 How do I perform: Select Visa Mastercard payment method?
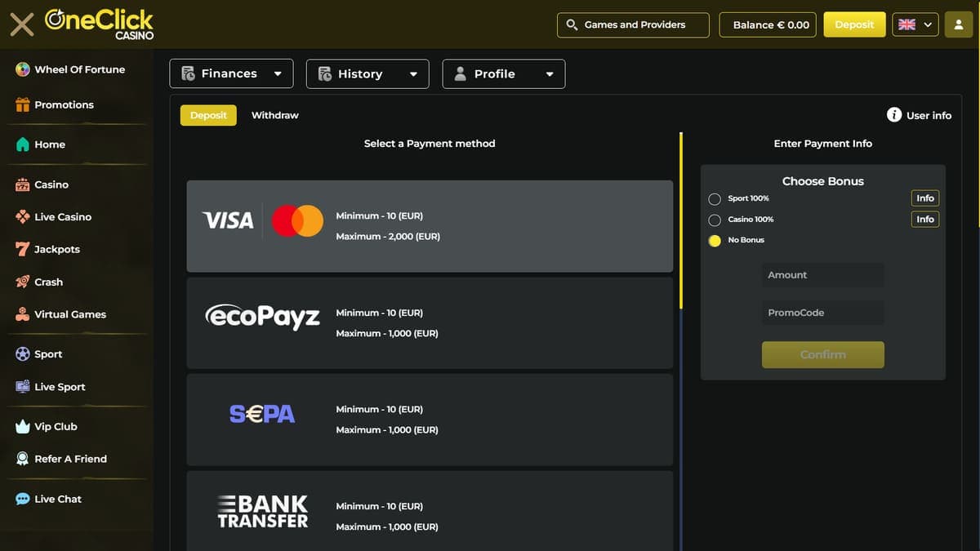click(430, 226)
